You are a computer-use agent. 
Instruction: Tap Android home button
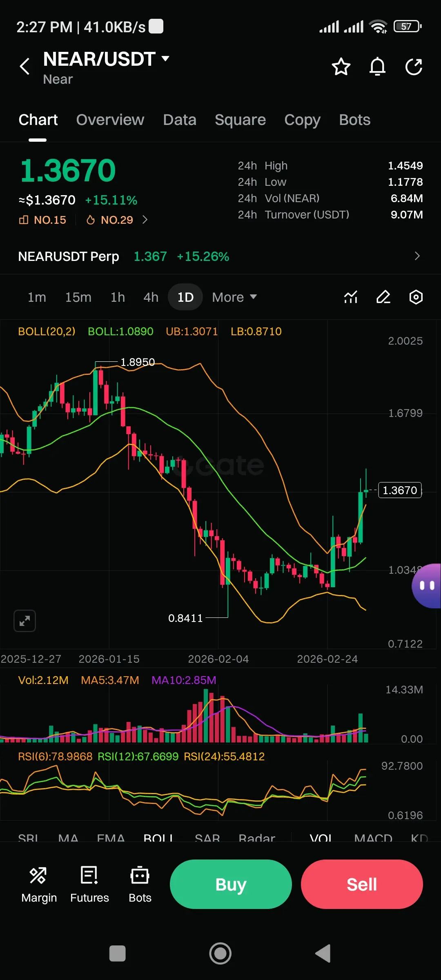coord(220,954)
